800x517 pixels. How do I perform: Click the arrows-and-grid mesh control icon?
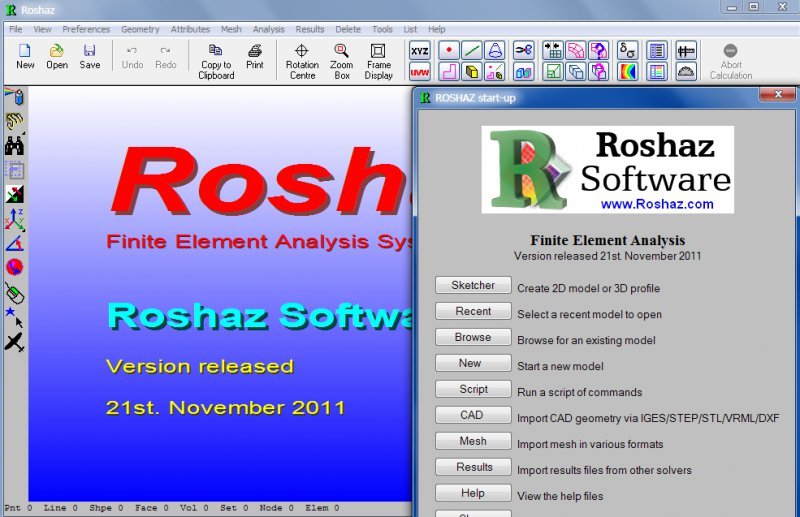(x=553, y=51)
